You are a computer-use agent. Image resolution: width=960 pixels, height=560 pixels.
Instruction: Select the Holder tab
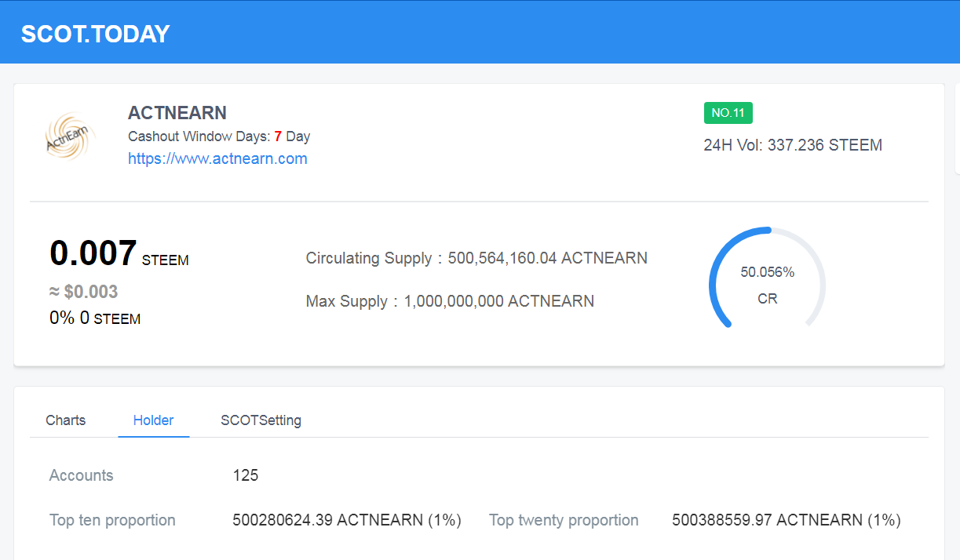154,420
